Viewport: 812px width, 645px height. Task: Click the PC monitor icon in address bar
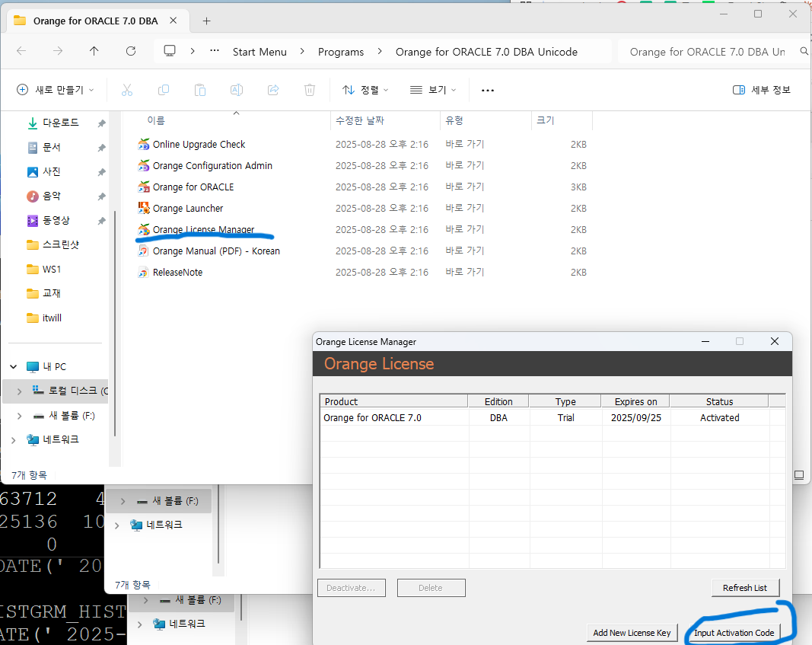[x=170, y=51]
